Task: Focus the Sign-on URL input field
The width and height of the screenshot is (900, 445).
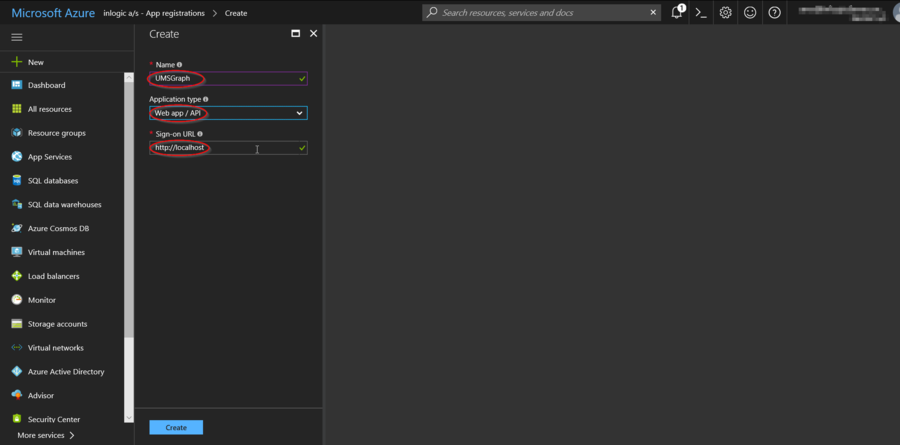Action: (x=228, y=148)
